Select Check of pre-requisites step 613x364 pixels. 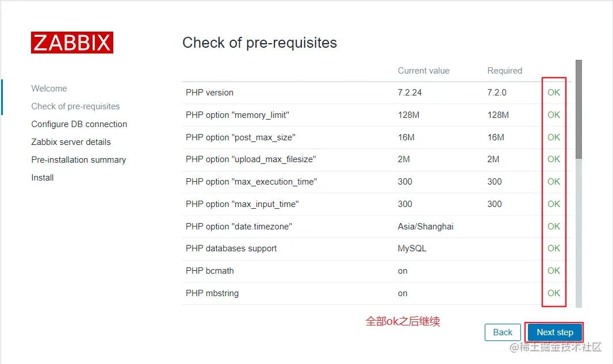75,106
